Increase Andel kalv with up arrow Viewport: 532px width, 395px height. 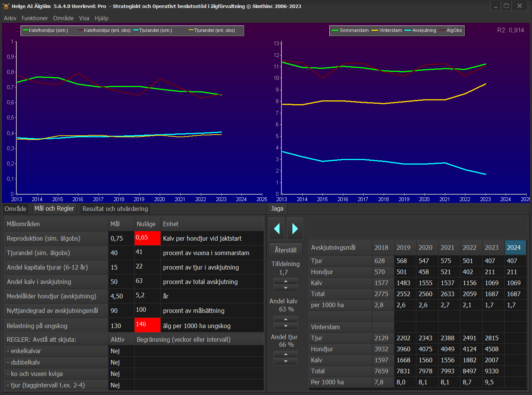286,319
